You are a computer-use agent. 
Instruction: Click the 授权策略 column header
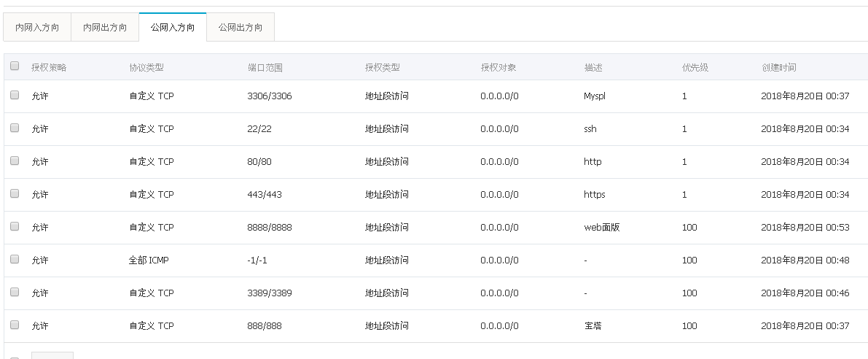pos(49,67)
